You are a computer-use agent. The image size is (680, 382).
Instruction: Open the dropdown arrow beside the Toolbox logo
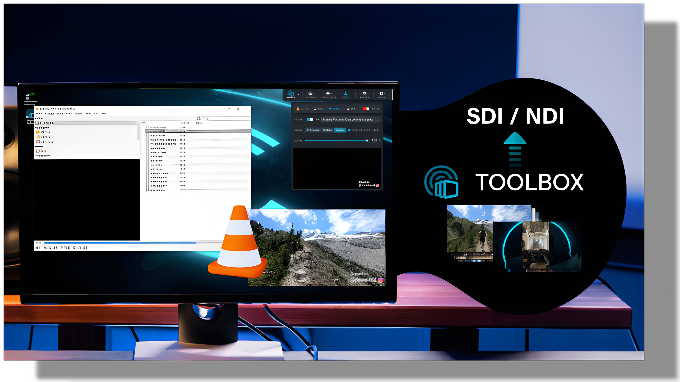[x=298, y=95]
